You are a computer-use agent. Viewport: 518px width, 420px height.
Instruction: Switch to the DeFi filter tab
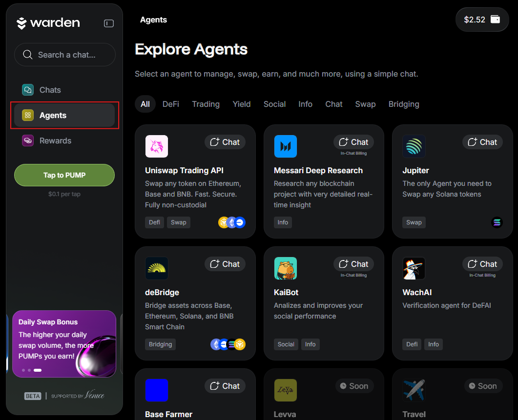point(170,104)
